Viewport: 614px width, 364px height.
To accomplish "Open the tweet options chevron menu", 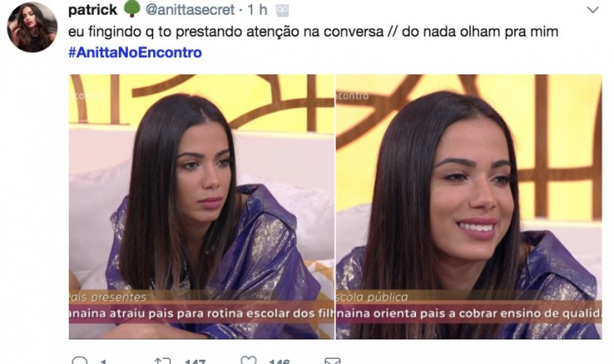I will pos(594,10).
